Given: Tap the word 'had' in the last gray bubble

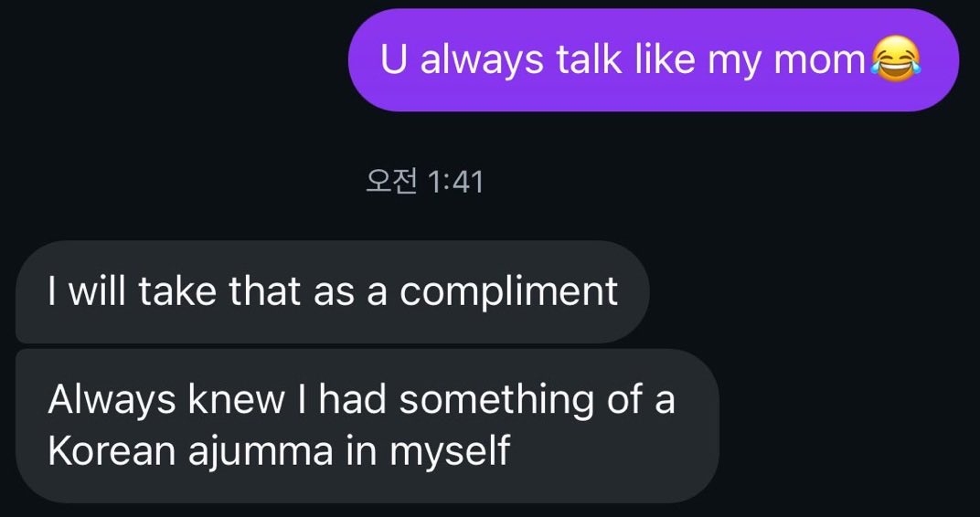Looking at the screenshot, I should coord(353,399).
